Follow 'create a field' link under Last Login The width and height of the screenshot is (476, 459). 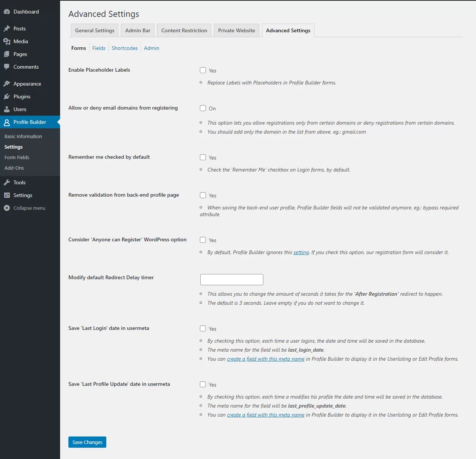(266, 359)
